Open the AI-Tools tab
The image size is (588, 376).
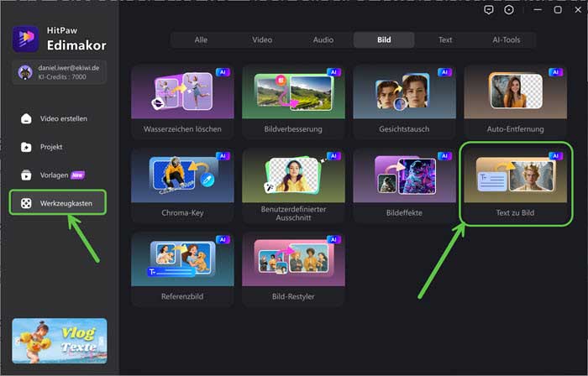pyautogui.click(x=507, y=39)
